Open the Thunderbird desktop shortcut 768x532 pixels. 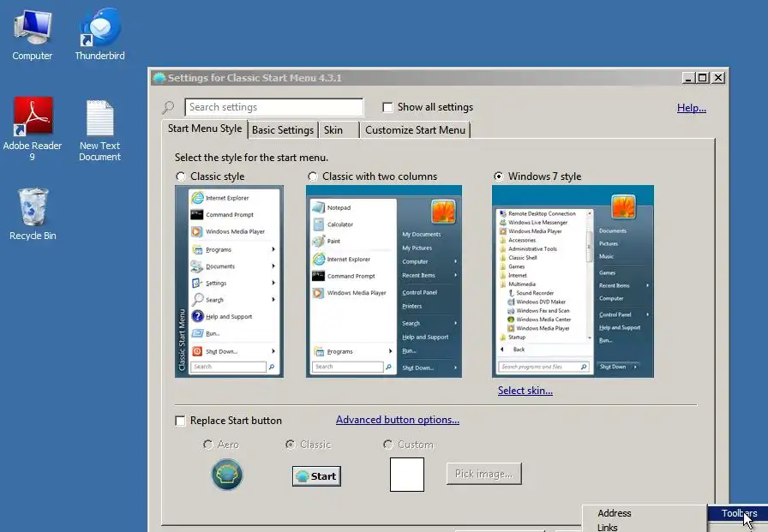point(100,35)
